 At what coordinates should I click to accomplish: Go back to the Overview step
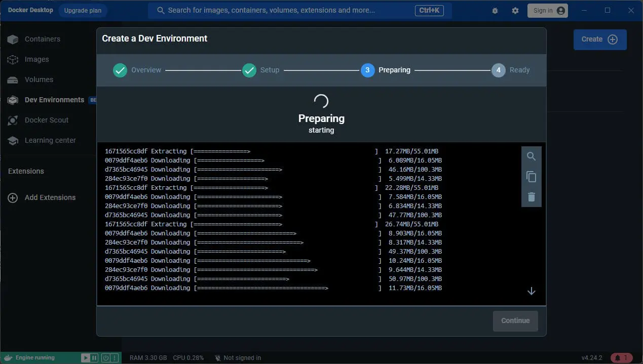click(x=137, y=70)
